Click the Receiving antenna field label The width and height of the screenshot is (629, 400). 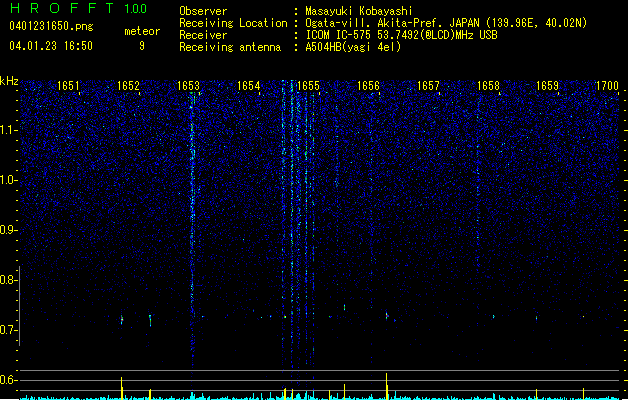pos(230,47)
